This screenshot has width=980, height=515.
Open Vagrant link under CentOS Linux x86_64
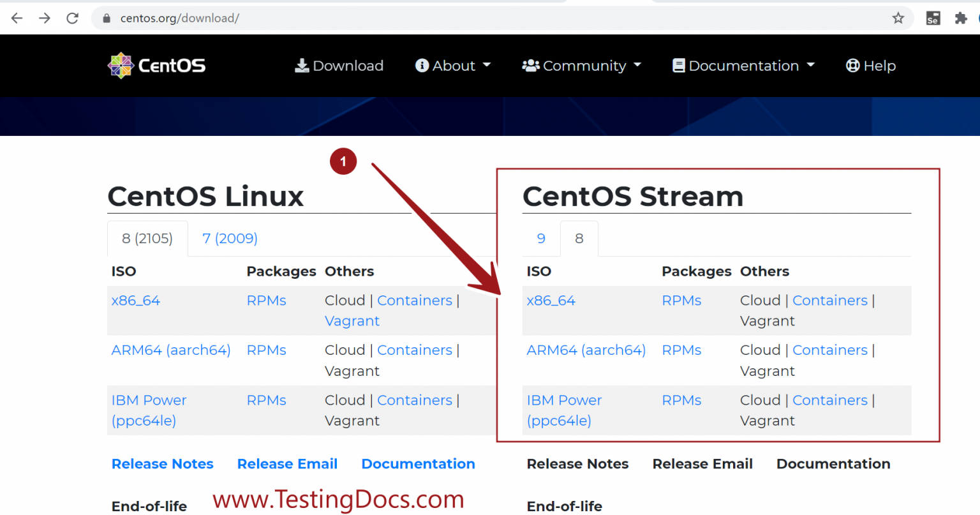pyautogui.click(x=352, y=321)
